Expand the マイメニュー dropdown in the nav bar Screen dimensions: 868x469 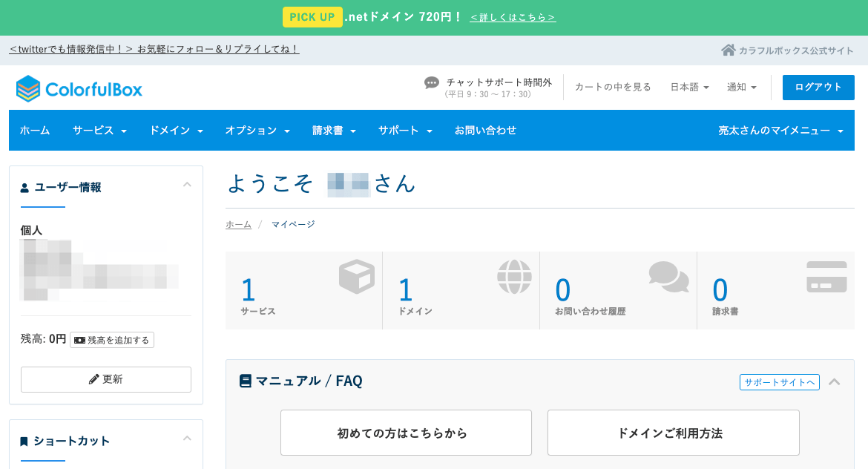click(780, 131)
